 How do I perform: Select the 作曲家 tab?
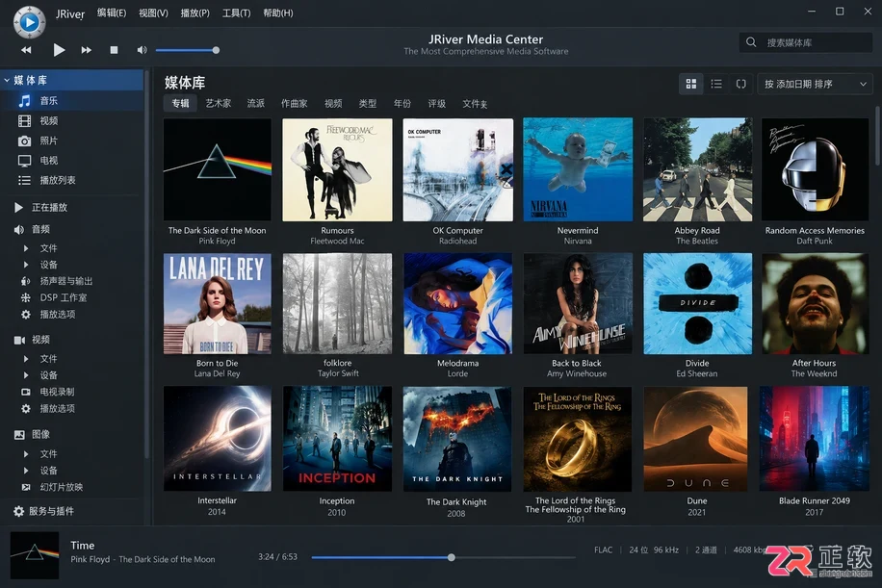point(295,103)
